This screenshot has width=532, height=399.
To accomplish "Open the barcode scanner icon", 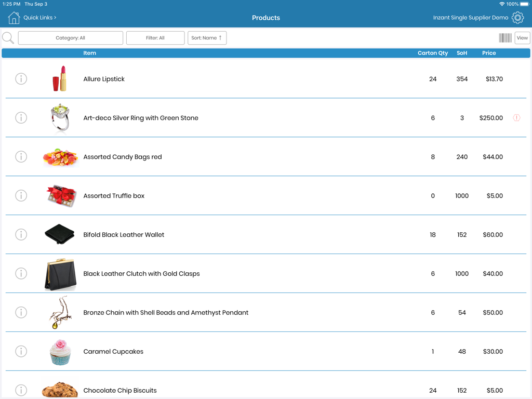I will pos(505,37).
